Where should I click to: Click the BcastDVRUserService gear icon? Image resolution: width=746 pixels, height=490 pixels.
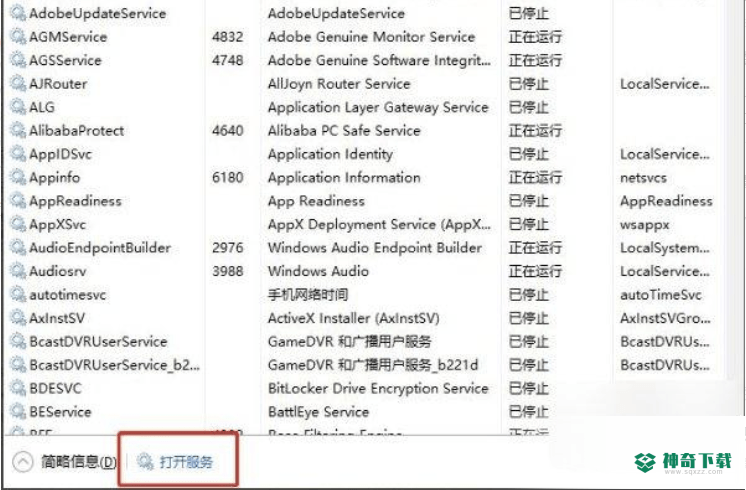coord(18,341)
